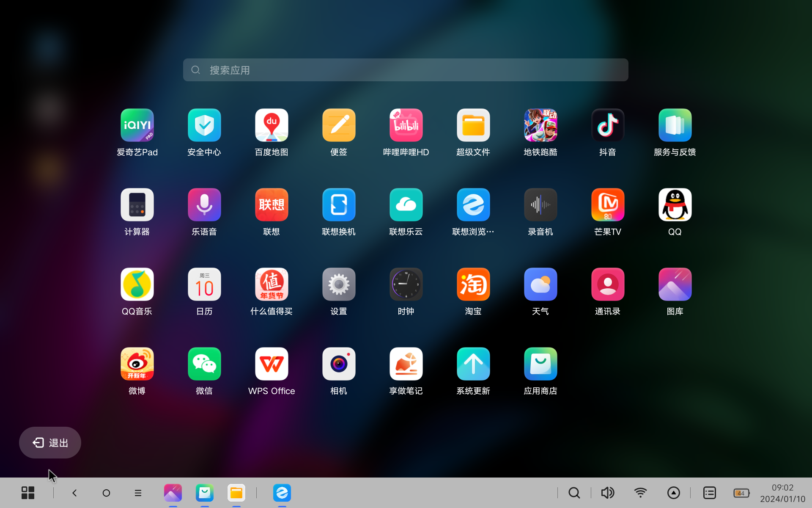Viewport: 812px width, 508px height.
Task: Open the red 联想 Lenovo app
Action: 272,205
